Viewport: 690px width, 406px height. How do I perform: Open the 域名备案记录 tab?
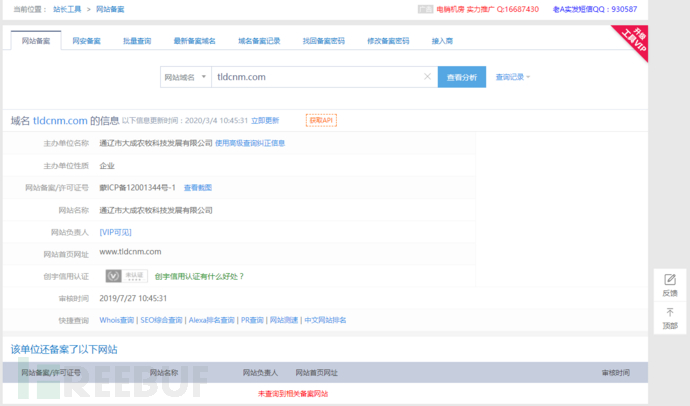pyautogui.click(x=259, y=41)
